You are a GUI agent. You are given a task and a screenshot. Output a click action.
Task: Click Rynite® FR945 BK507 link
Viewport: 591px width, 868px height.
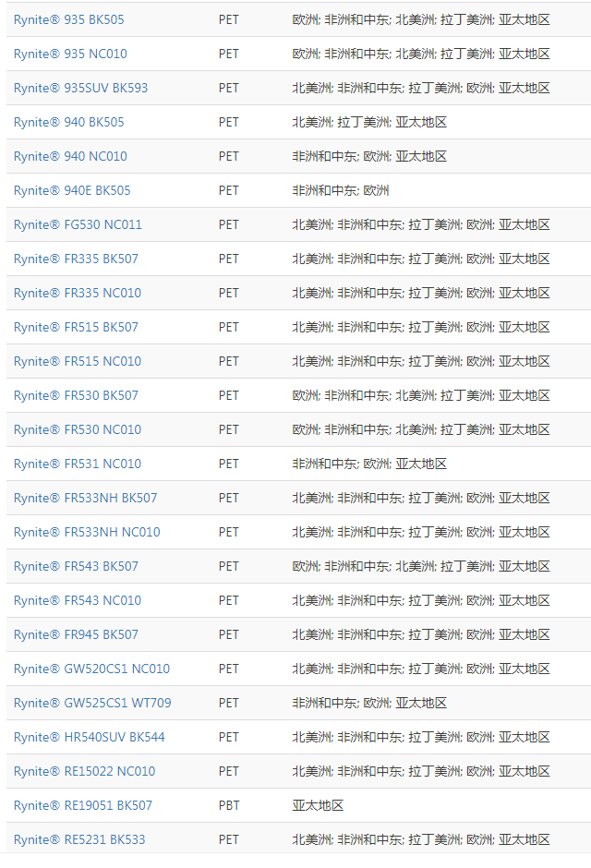(x=76, y=635)
